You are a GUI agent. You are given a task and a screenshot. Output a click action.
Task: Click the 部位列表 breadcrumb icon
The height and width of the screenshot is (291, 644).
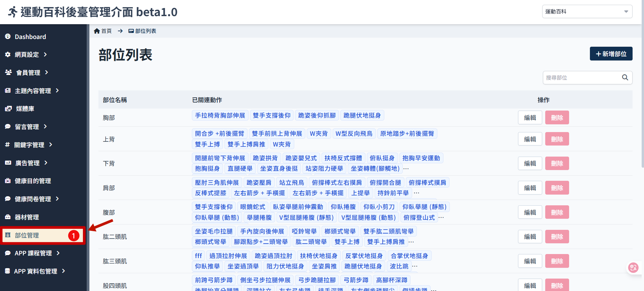pyautogui.click(x=131, y=31)
